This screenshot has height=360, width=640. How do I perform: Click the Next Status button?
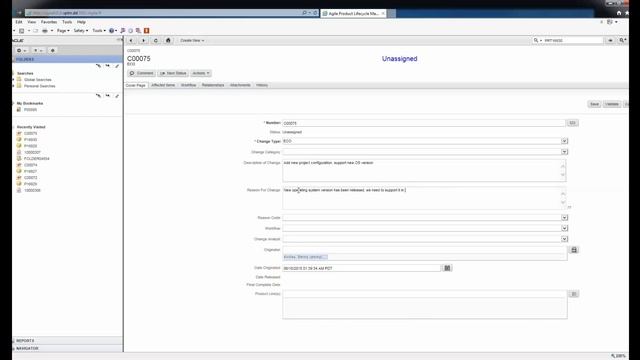point(173,73)
